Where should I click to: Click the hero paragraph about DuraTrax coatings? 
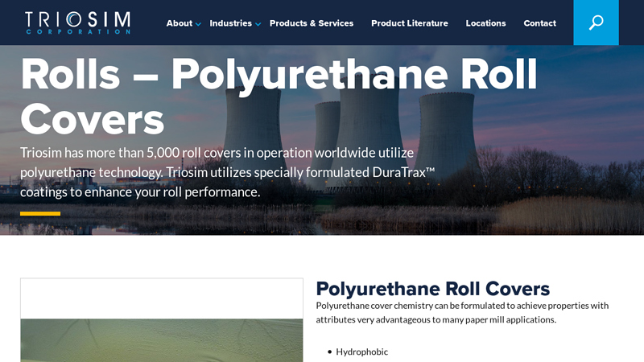[x=227, y=172]
